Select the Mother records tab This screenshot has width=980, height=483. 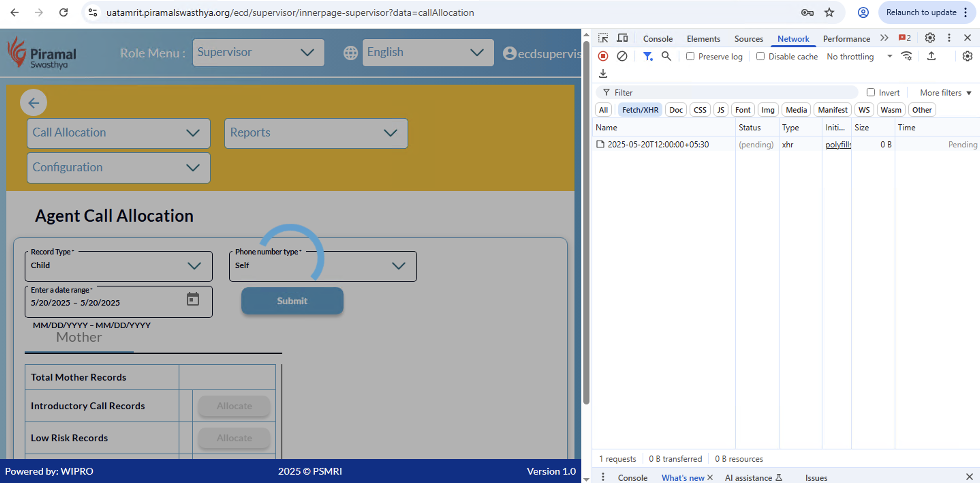[79, 337]
